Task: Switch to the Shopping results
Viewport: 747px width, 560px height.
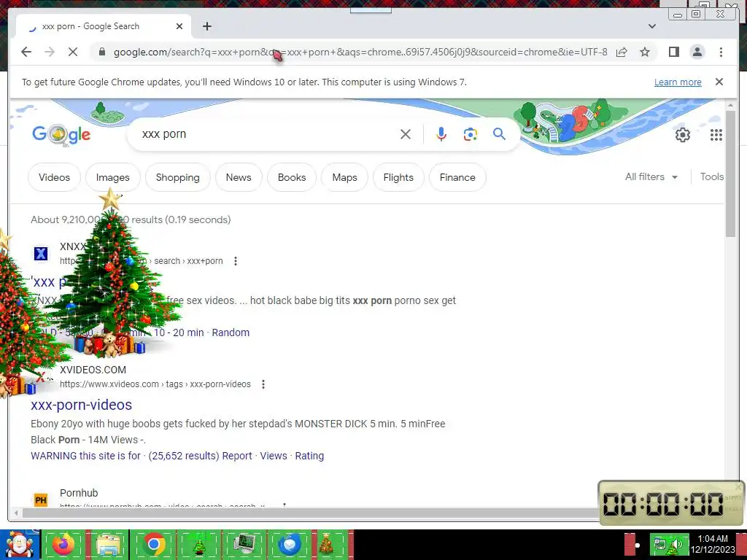Action: click(x=178, y=177)
